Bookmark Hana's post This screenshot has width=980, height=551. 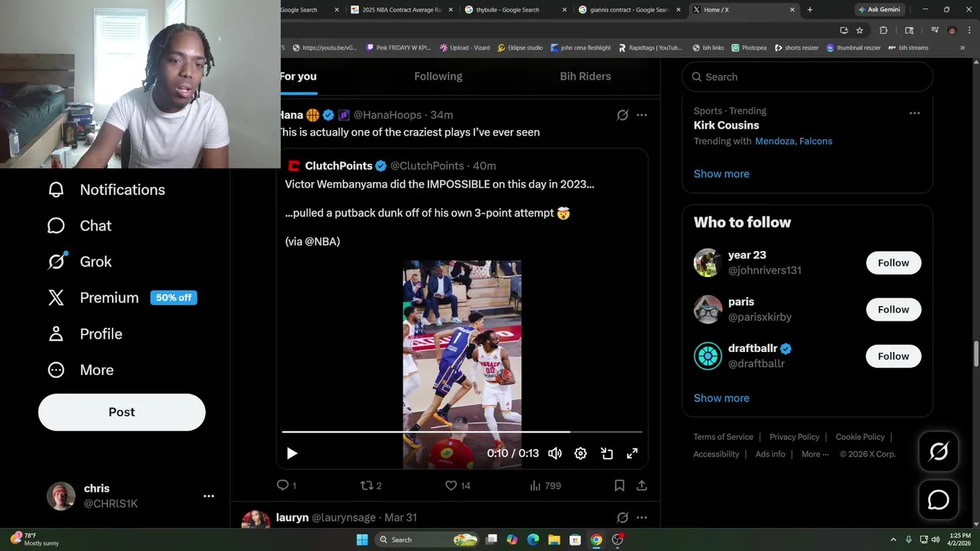[x=619, y=486]
